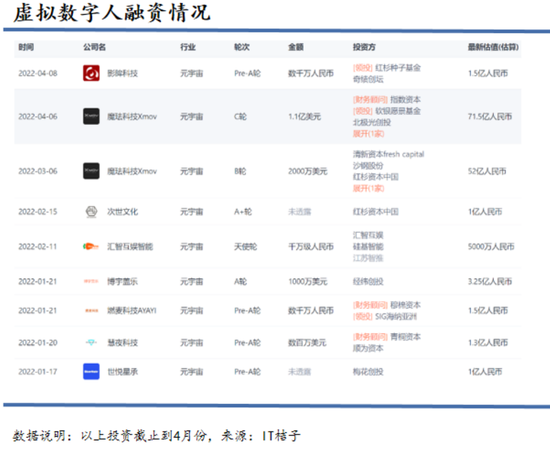Image resolution: width=550 pixels, height=471 pixels.
Task: Click the 红杉种子基金 investor
Action: (398, 68)
